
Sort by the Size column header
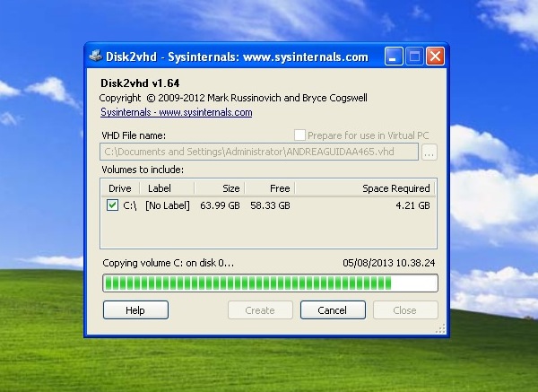pos(220,188)
